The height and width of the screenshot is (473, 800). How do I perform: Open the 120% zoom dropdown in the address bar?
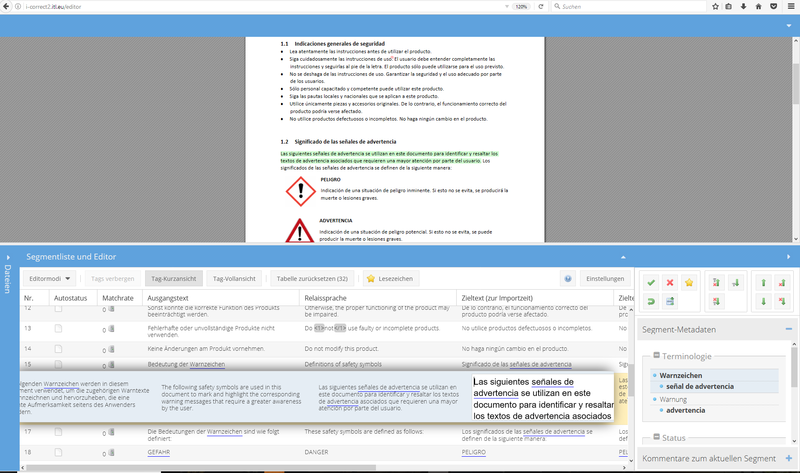pos(521,6)
